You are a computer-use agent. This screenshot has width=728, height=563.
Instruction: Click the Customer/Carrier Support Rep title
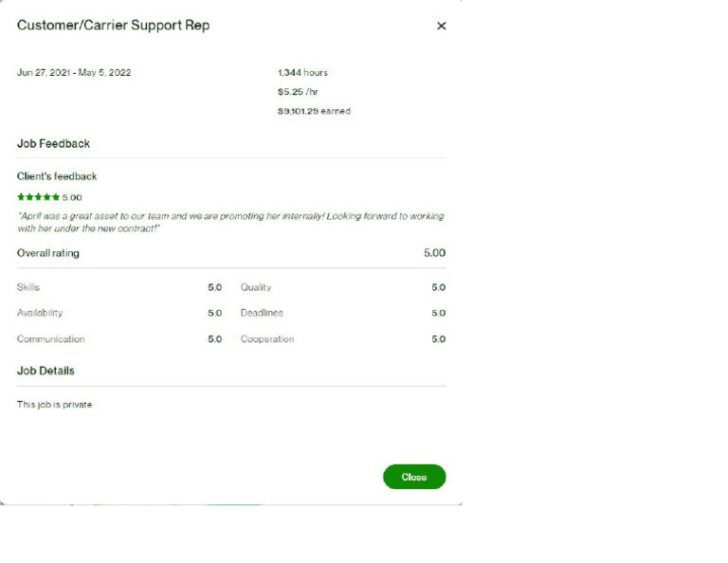click(x=113, y=26)
